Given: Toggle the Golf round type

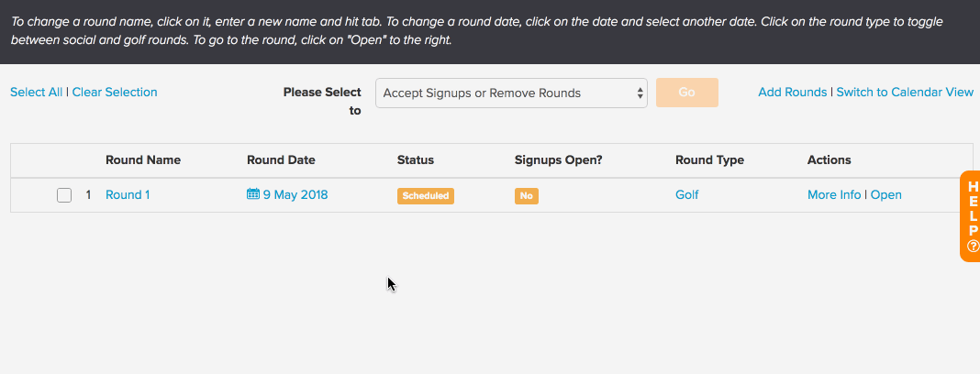Looking at the screenshot, I should pos(687,195).
